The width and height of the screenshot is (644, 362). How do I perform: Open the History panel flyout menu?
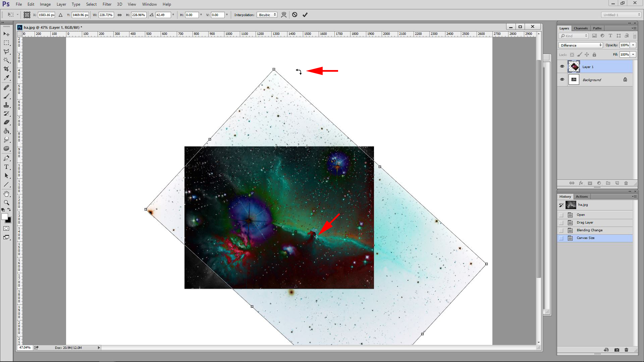pos(634,196)
